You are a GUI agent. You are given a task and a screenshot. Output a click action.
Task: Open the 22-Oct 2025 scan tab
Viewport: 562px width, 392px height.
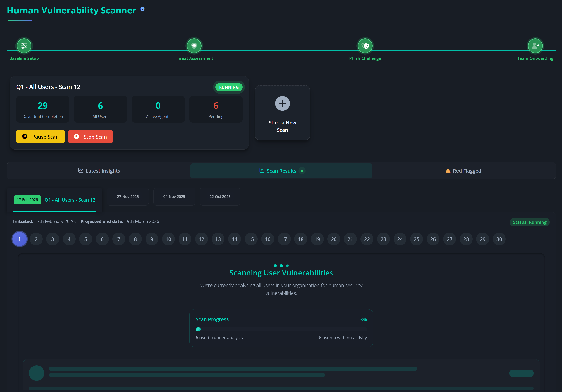[x=220, y=197]
